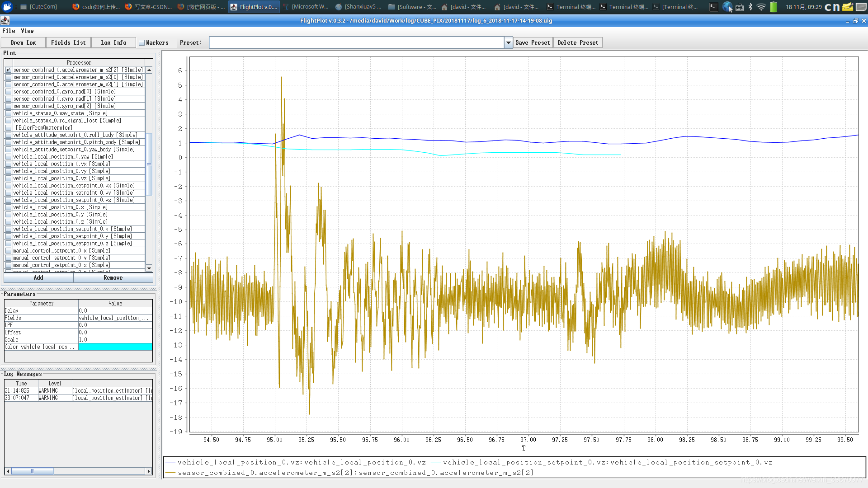Screen dimensions: 868x488
Task: Switch to the csdn Firefox taskbar tab
Action: [96, 7]
